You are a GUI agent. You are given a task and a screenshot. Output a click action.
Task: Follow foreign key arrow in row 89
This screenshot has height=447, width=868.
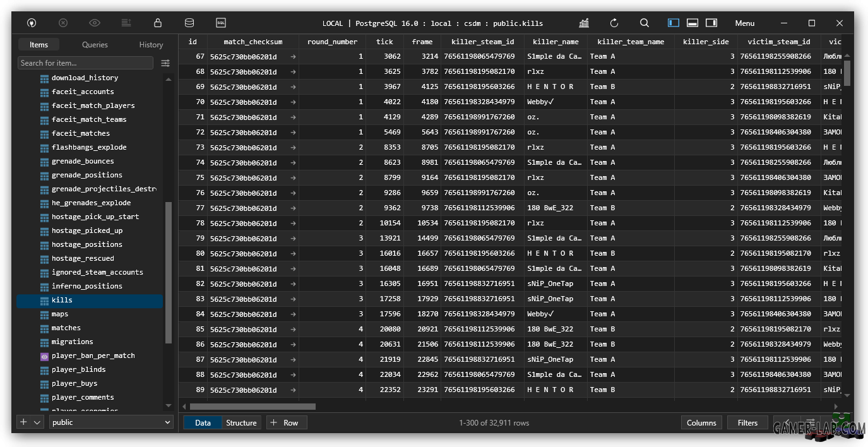[x=293, y=390]
